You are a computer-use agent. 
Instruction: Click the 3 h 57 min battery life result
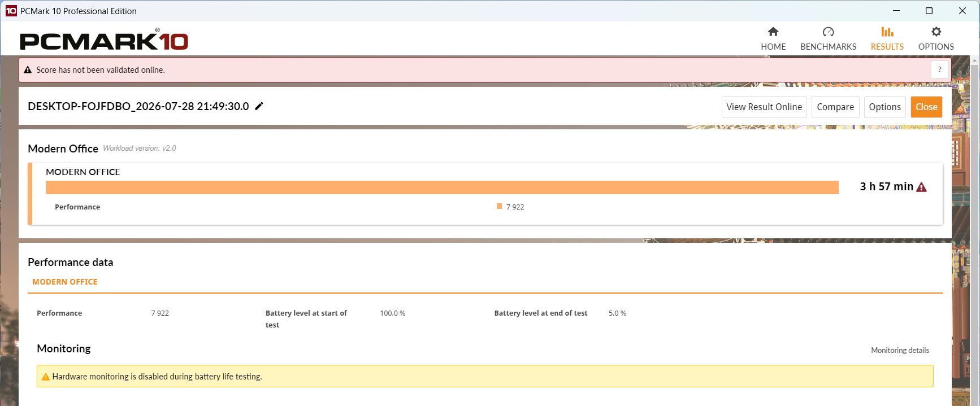[886, 187]
